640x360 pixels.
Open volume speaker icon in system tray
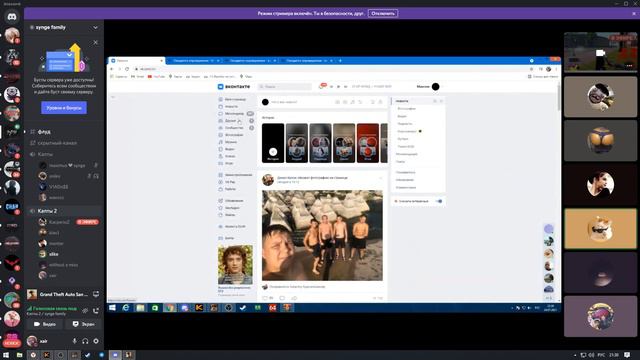pyautogui.click(x=591, y=355)
